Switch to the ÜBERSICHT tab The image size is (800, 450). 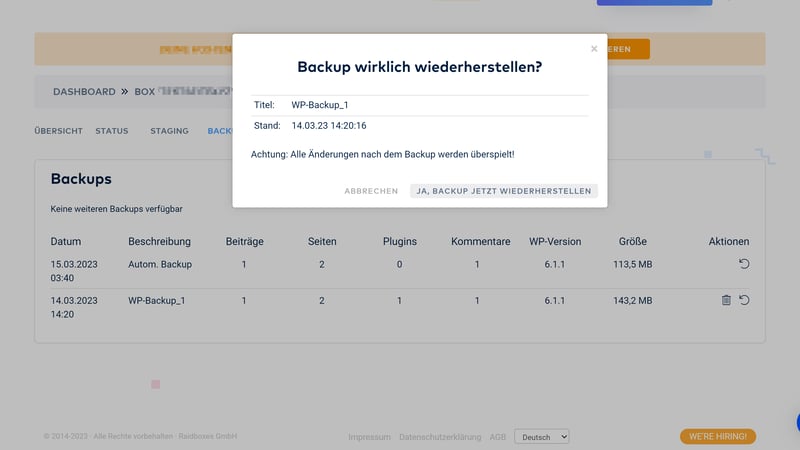(x=58, y=131)
